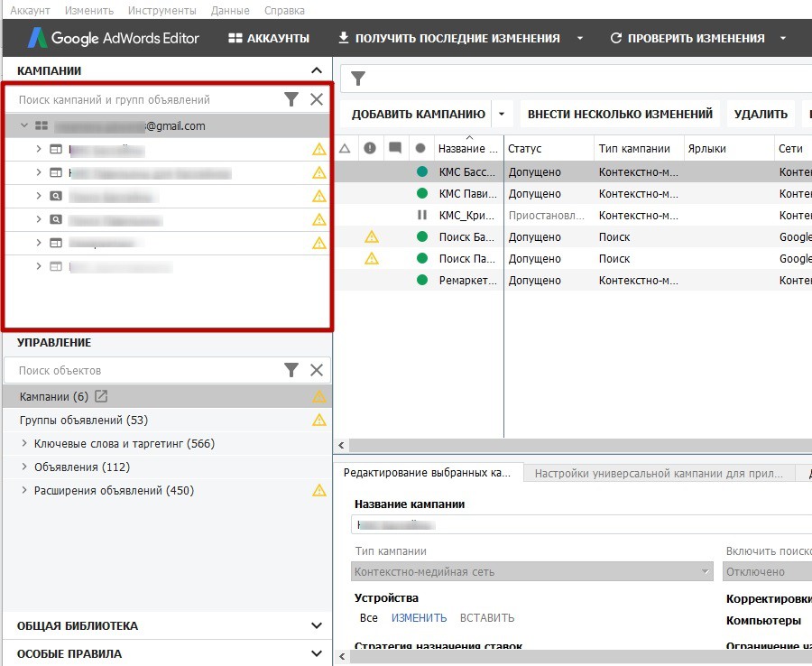Sort by Ярлыки column header
The height and width of the screenshot is (666, 812).
pyautogui.click(x=729, y=149)
